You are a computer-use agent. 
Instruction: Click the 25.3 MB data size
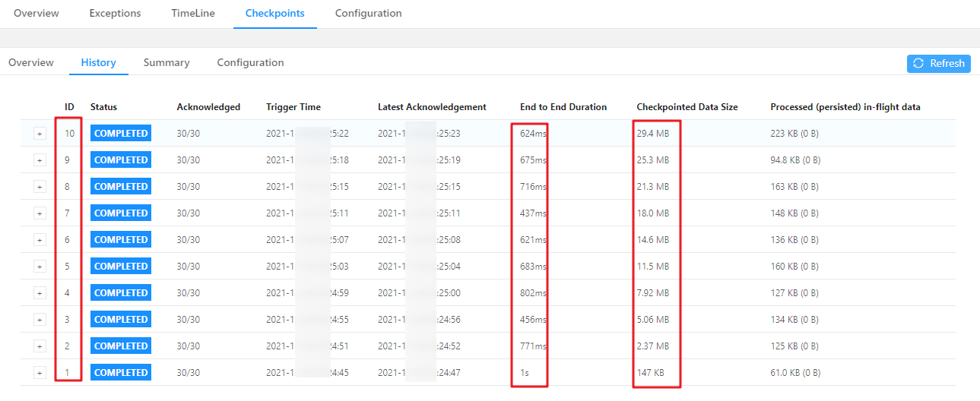[653, 160]
